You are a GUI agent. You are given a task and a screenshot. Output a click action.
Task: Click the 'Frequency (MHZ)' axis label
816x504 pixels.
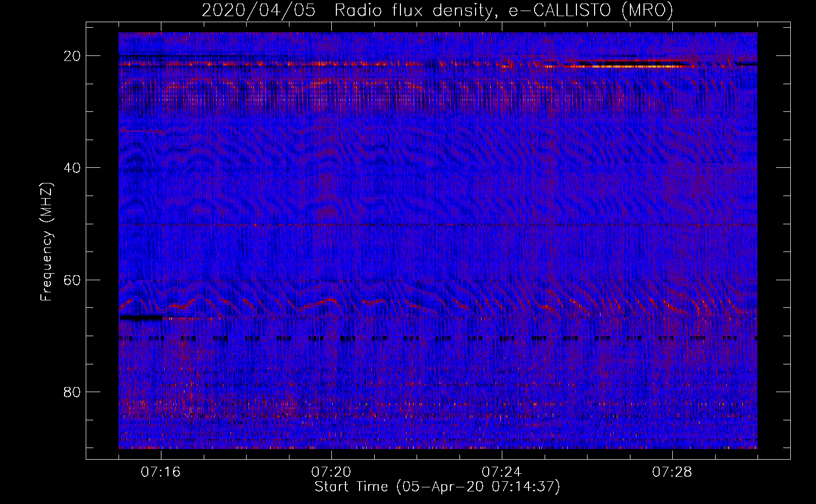click(x=46, y=242)
